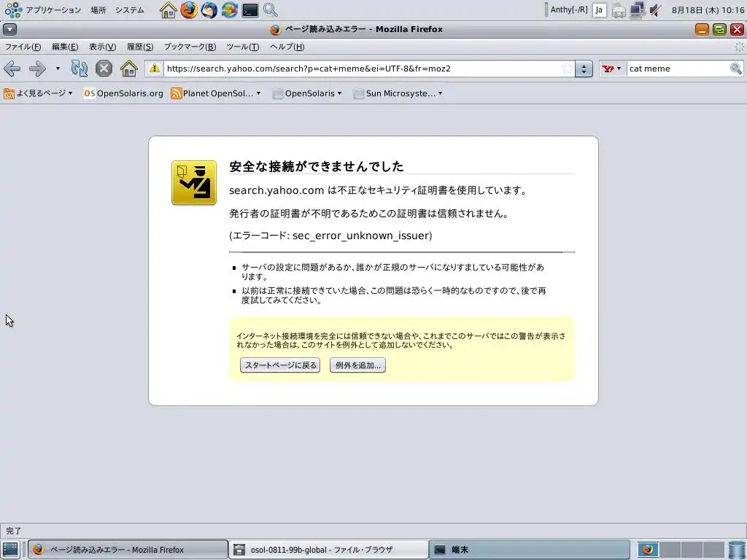
Task: Open the システム panel menu
Action: pos(129,10)
